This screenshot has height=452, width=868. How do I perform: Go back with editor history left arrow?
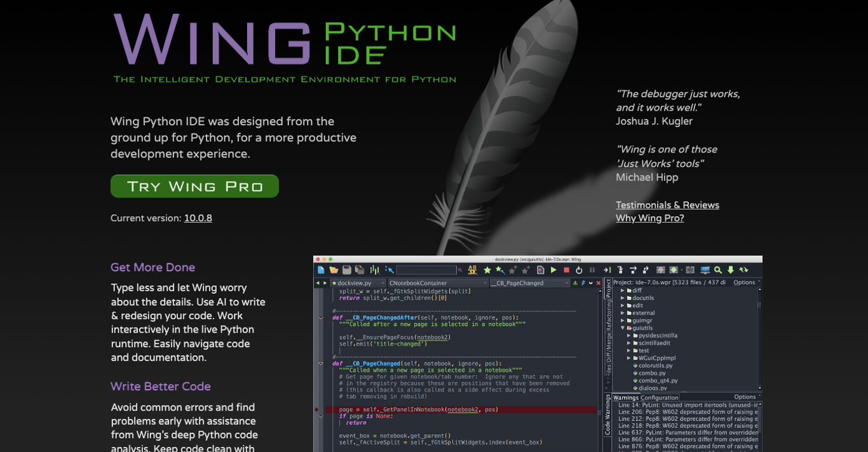click(x=318, y=283)
